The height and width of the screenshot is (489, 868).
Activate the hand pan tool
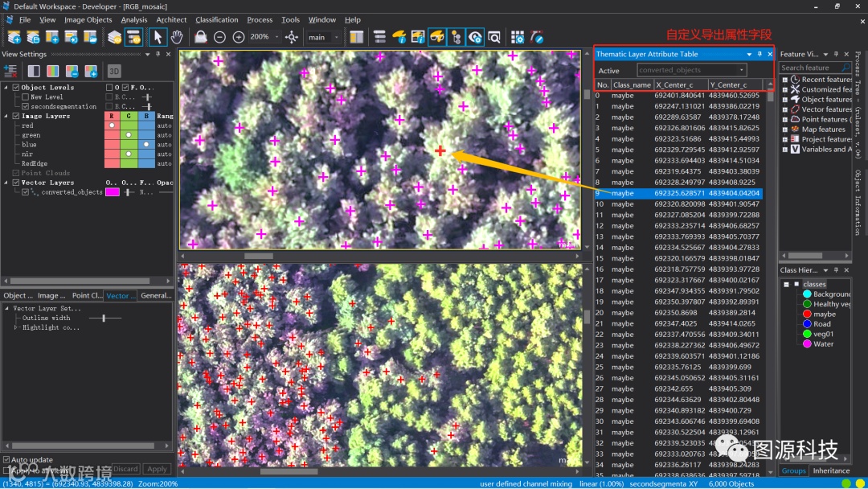(177, 37)
